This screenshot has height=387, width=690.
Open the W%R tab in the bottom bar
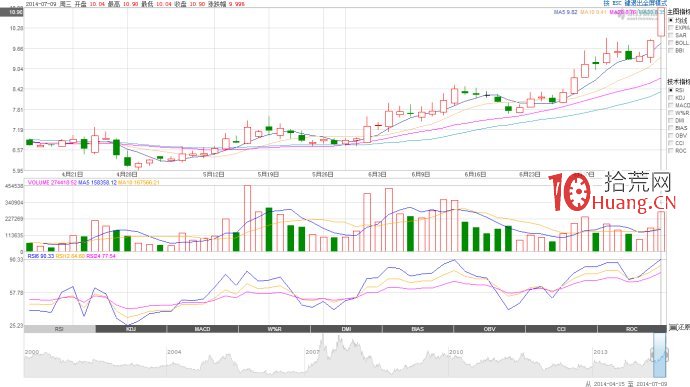pyautogui.click(x=275, y=329)
